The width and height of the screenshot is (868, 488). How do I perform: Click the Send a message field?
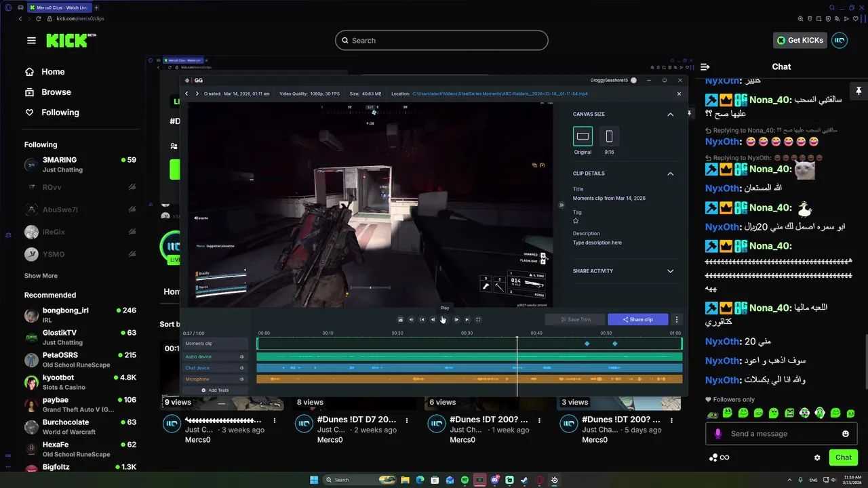coord(781,434)
